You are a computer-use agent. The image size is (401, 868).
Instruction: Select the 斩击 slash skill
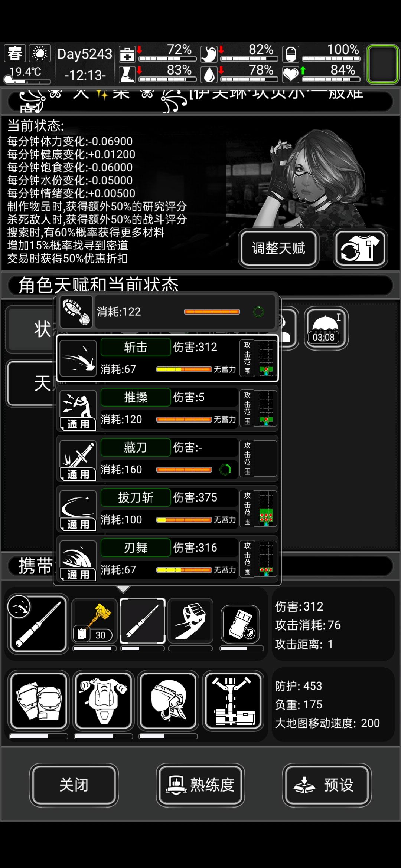(167, 358)
